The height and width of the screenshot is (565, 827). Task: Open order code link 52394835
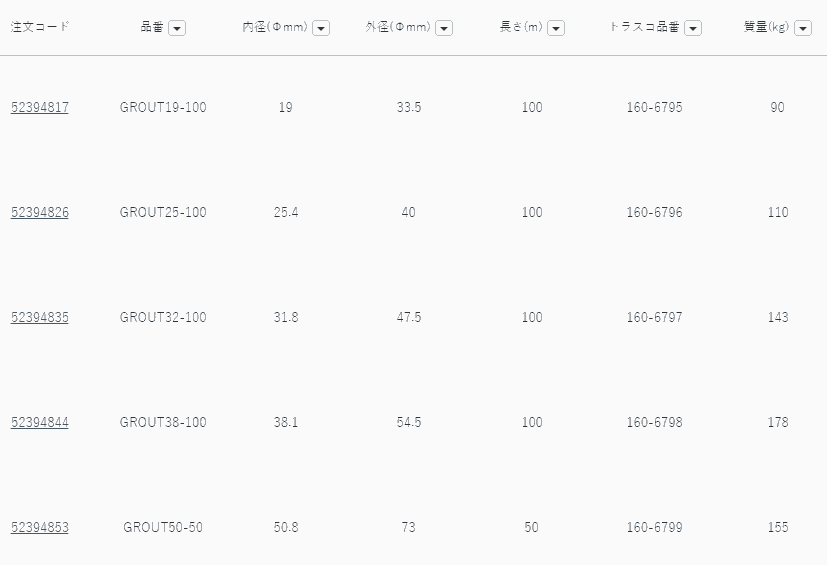(40, 317)
